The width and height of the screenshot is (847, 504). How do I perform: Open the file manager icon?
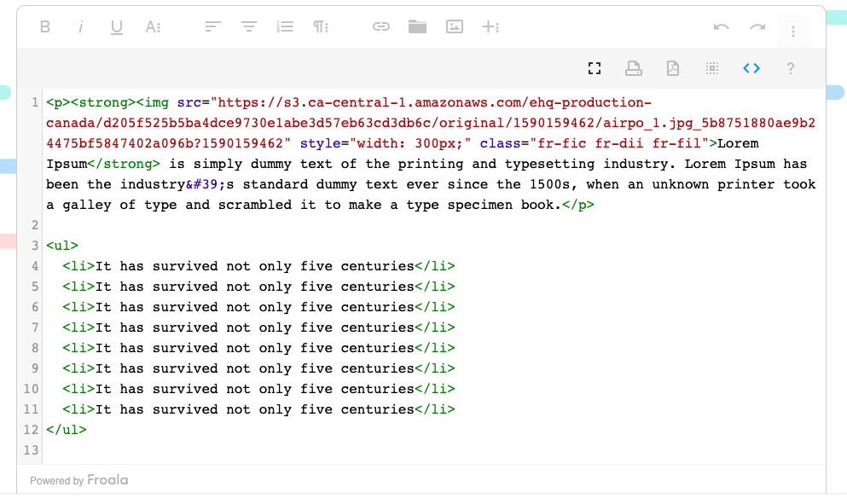(x=417, y=26)
